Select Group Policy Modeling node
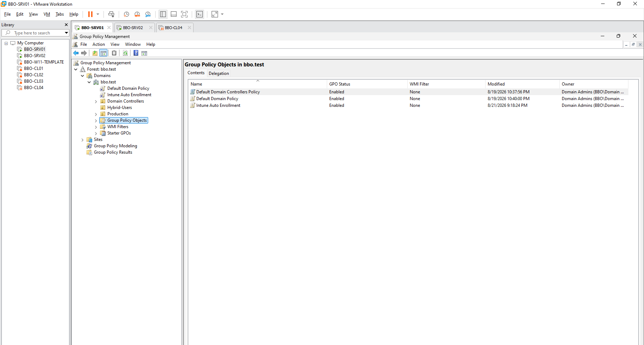The height and width of the screenshot is (345, 644). pyautogui.click(x=115, y=146)
